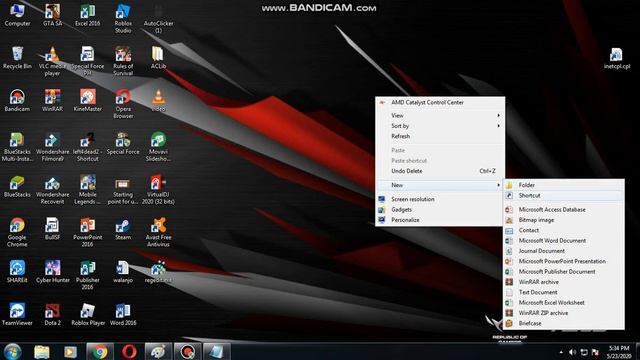Select Microsoft Excel Worksheet entry
640x360 pixels.
point(564,303)
